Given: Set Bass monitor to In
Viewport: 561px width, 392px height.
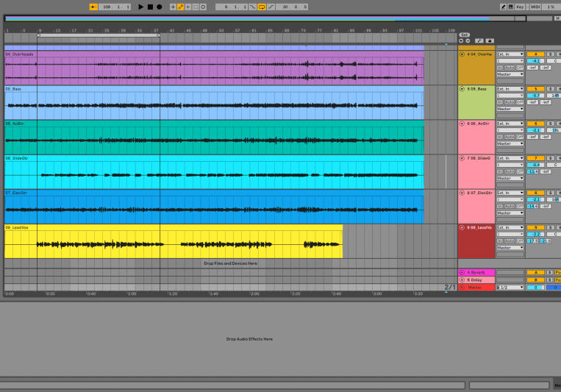Looking at the screenshot, I should (x=500, y=102).
